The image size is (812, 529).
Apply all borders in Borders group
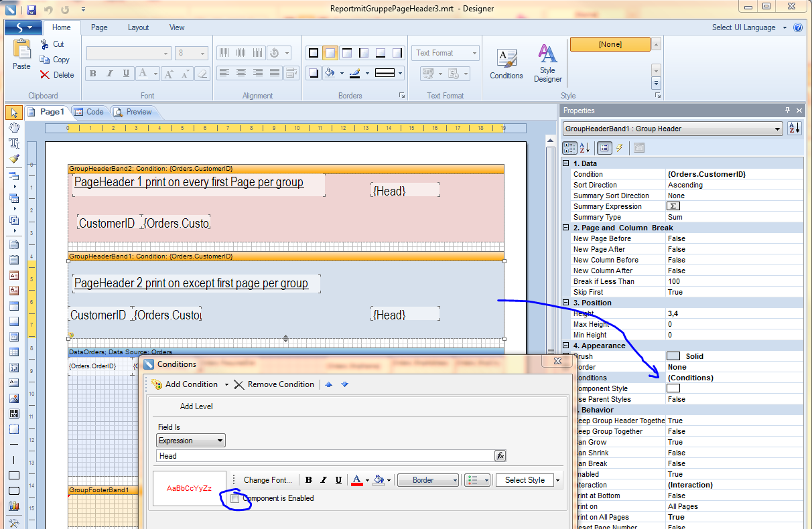tap(313, 53)
